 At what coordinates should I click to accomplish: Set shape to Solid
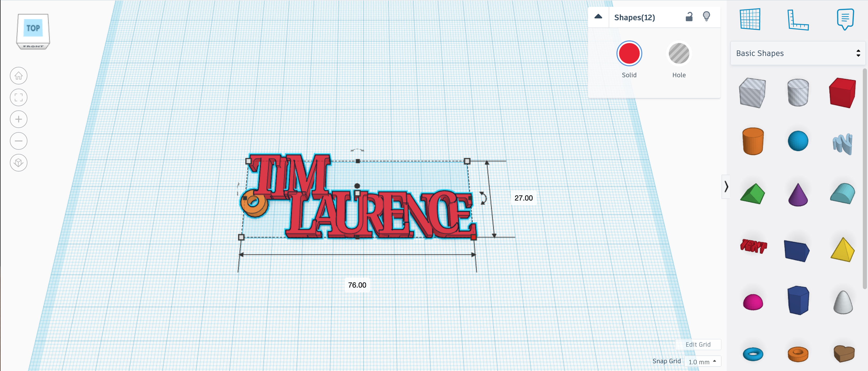629,53
